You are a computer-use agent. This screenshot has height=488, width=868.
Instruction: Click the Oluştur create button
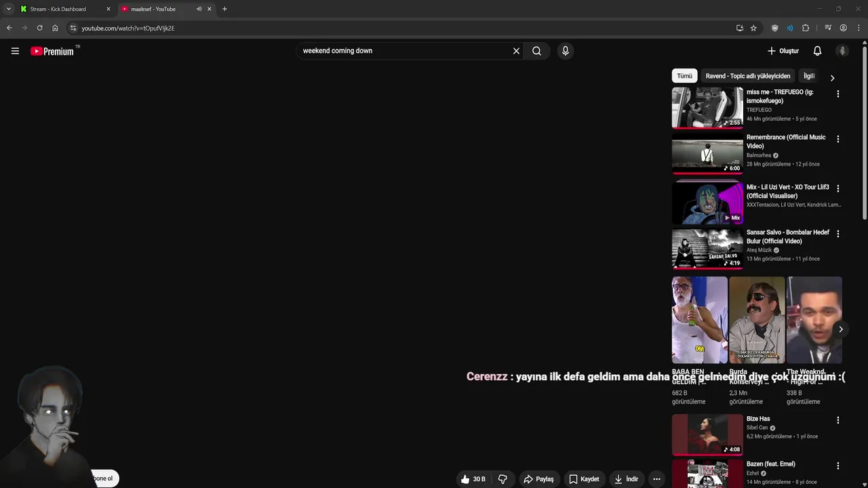[x=783, y=51]
